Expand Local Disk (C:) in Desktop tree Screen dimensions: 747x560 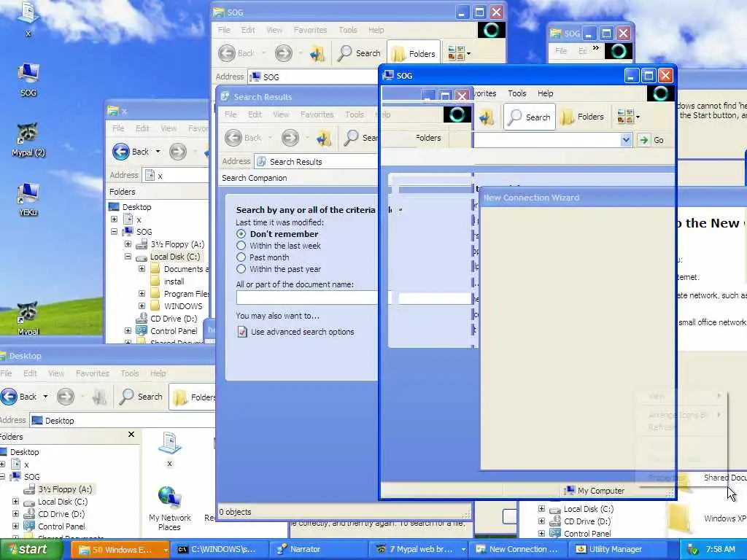[x=16, y=502]
